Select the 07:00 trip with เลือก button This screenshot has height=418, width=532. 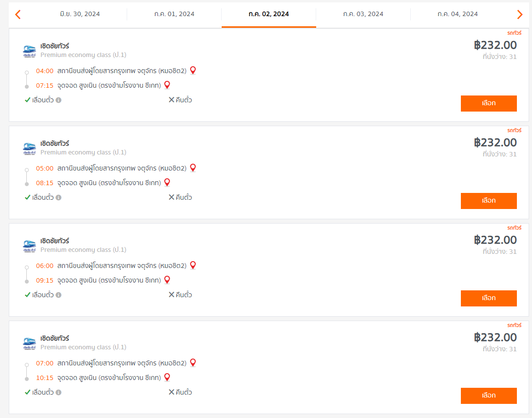(489, 396)
